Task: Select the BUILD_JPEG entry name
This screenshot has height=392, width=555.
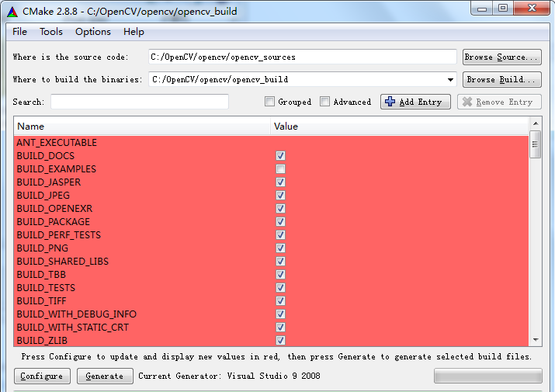Action: click(43, 196)
